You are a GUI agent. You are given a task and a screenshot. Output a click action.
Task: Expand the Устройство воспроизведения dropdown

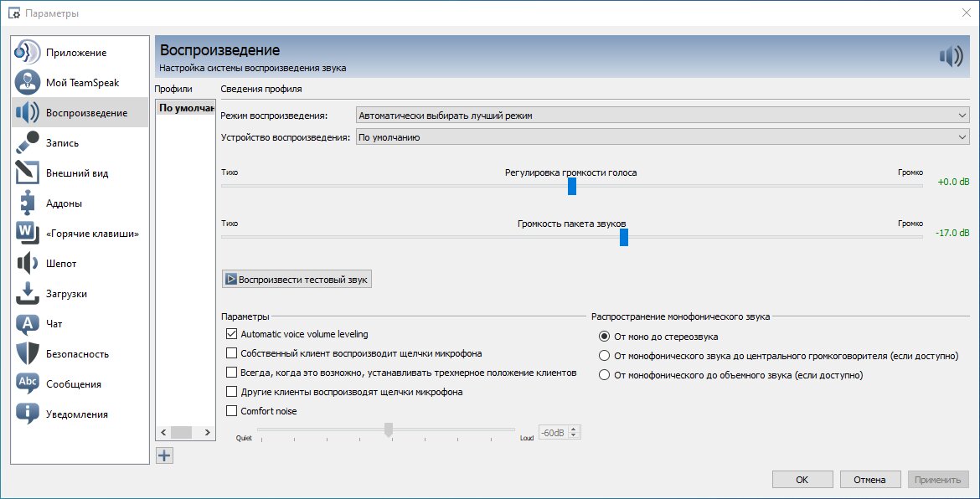coord(662,137)
